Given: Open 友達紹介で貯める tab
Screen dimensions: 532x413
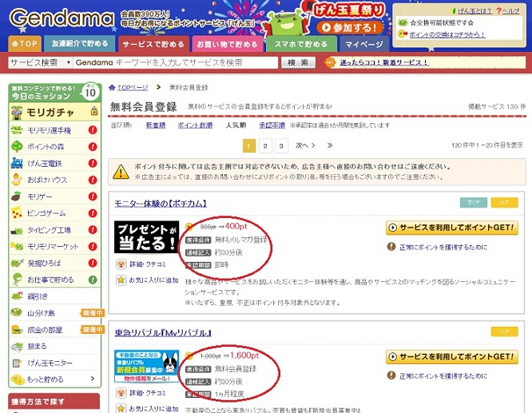Looking at the screenshot, I should 80,44.
